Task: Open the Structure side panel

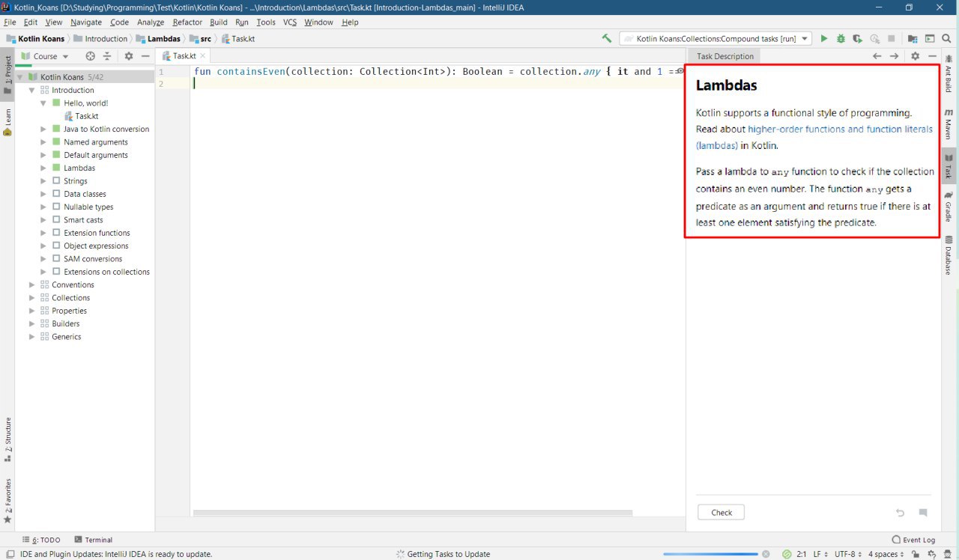Action: [x=7, y=439]
